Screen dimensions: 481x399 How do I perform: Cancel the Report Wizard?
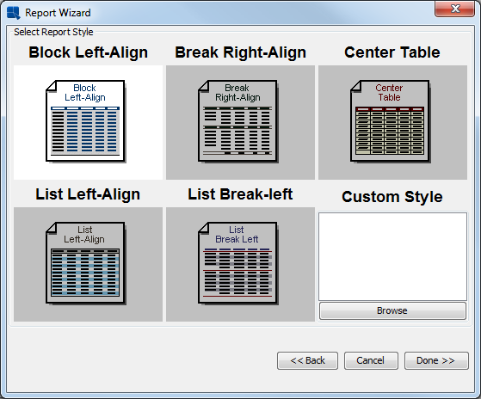click(x=371, y=361)
